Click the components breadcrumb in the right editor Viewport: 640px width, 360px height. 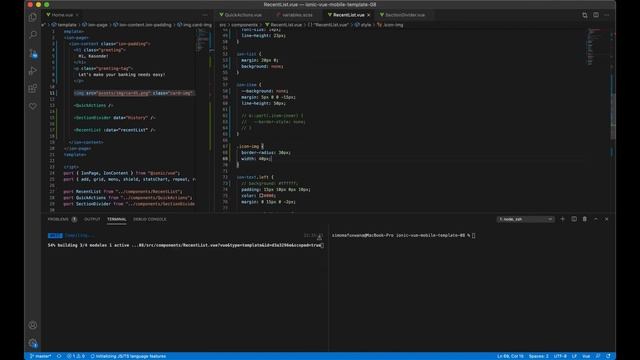pyautogui.click(x=244, y=25)
